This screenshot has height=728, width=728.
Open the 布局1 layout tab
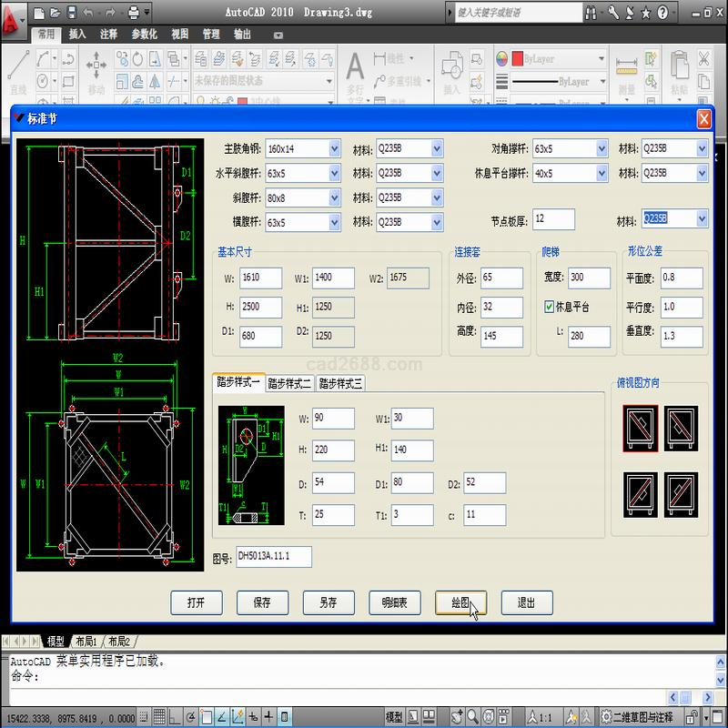[x=86, y=641]
